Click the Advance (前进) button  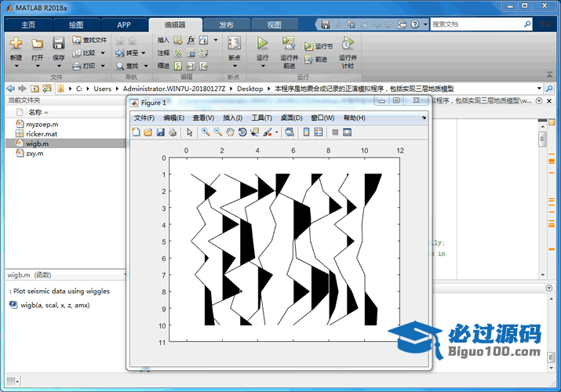(316, 60)
